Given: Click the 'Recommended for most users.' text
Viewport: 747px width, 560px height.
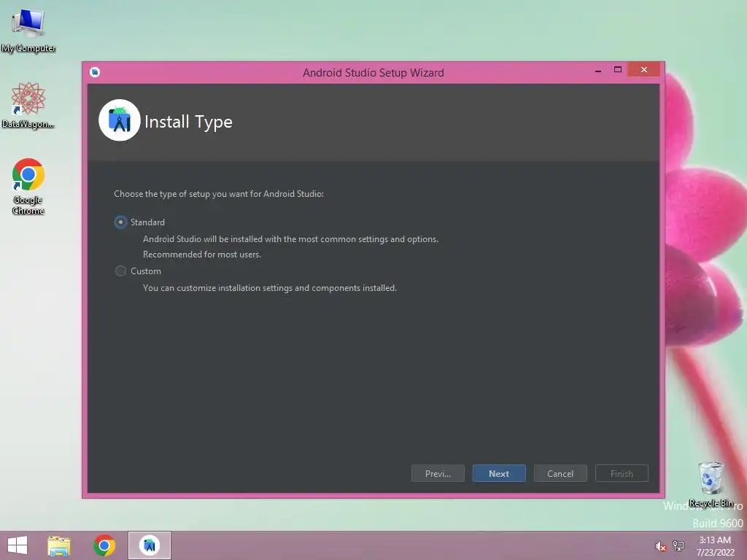Looking at the screenshot, I should click(x=202, y=254).
